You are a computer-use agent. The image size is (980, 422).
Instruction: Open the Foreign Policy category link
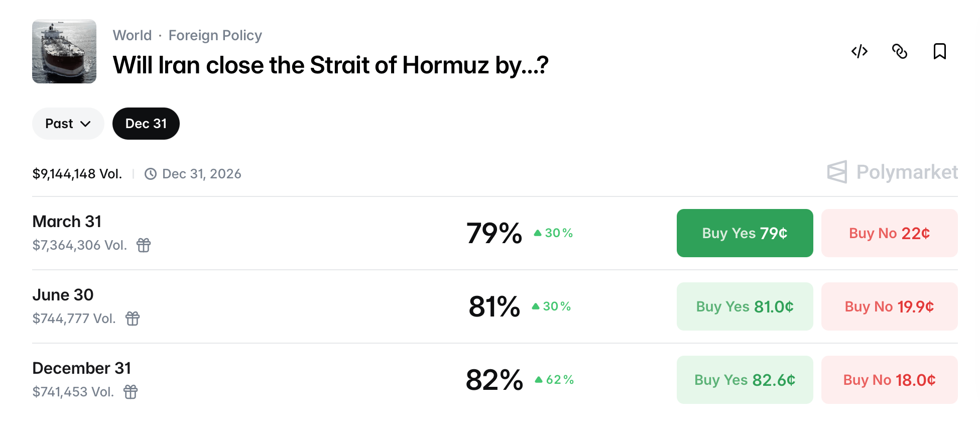215,35
